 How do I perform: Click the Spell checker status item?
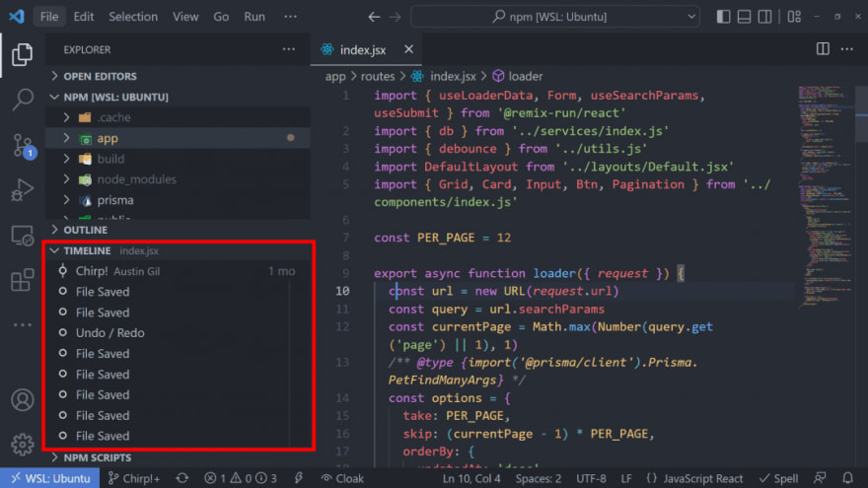tap(778, 478)
